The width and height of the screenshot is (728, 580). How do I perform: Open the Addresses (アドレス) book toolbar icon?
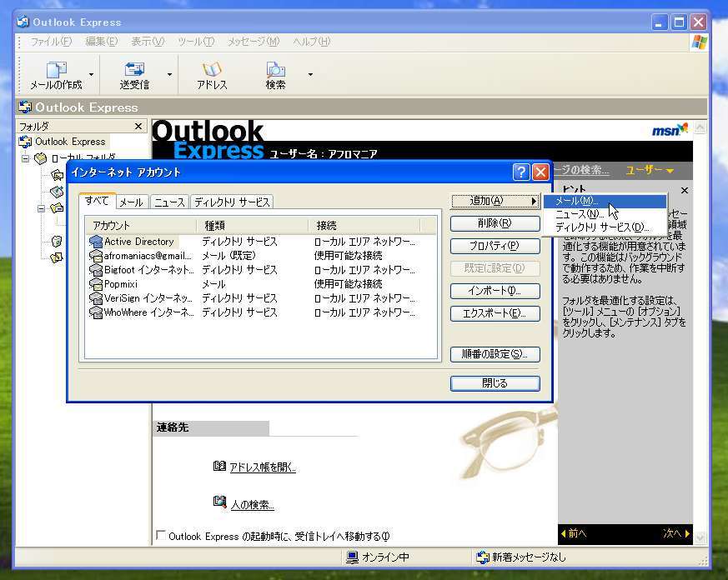click(212, 70)
